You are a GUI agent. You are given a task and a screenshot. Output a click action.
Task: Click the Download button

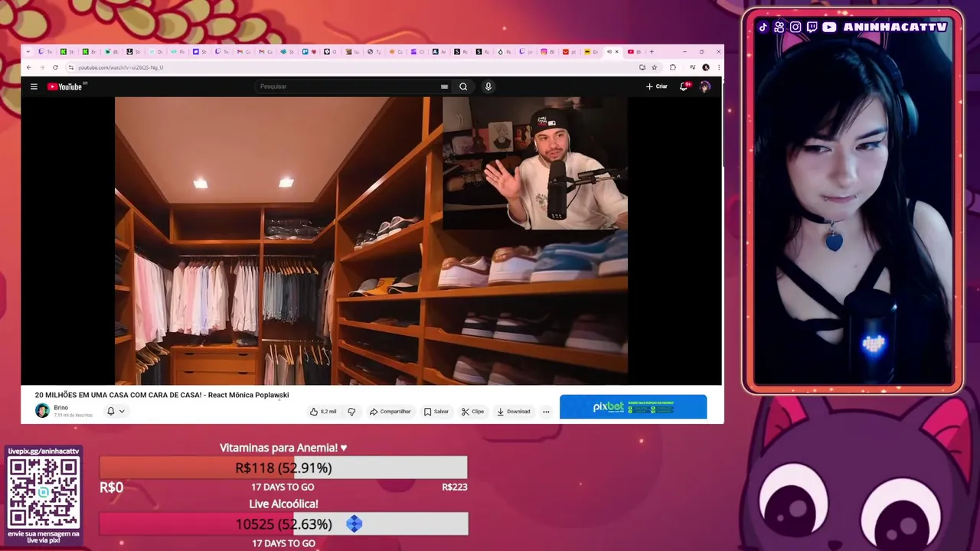(513, 412)
